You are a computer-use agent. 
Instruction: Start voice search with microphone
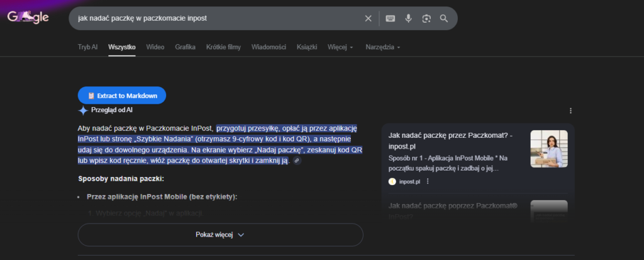coord(408,18)
